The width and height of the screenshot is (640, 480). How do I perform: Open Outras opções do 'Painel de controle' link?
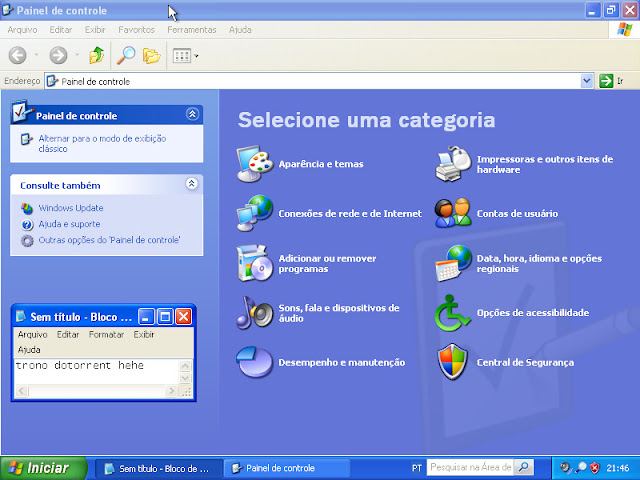(x=109, y=240)
